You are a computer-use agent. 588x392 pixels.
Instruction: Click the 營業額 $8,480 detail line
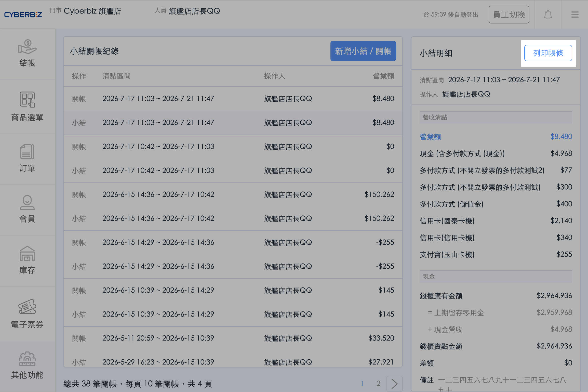496,137
